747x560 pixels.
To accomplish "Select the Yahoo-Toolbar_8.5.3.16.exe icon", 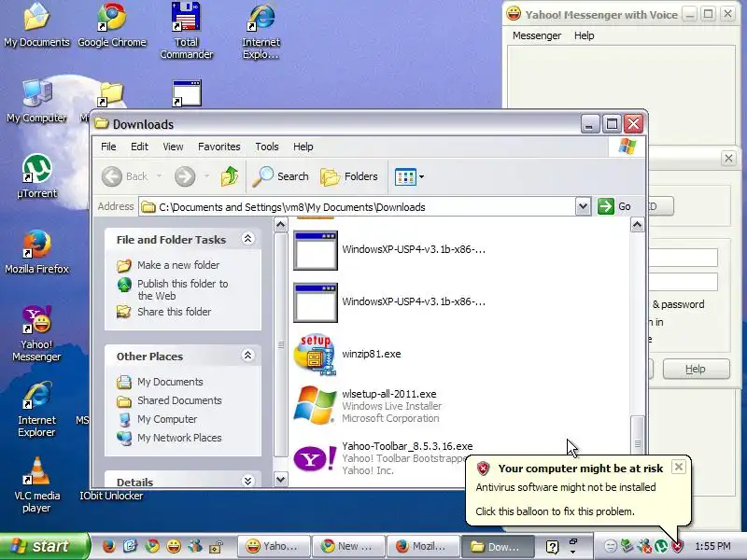I will click(315, 458).
